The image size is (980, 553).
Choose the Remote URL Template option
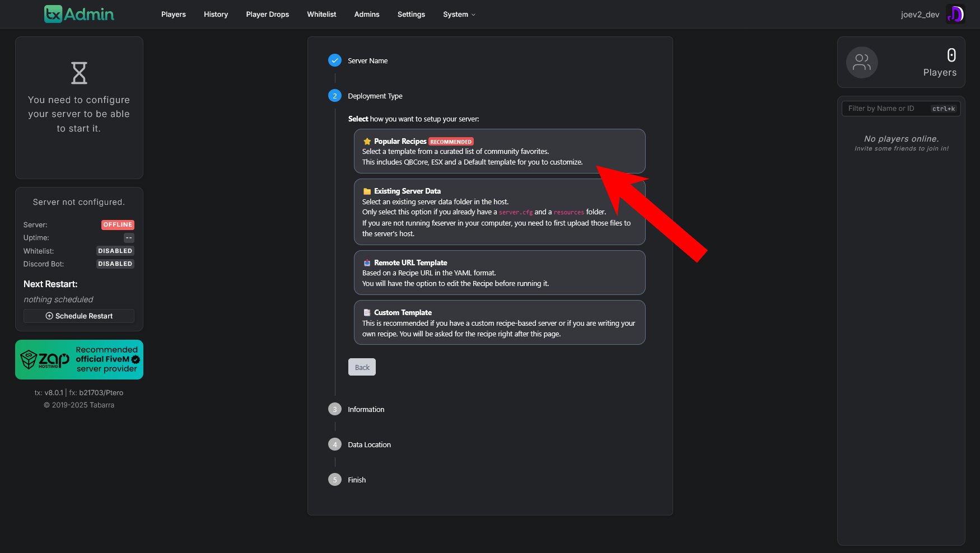[500, 273]
